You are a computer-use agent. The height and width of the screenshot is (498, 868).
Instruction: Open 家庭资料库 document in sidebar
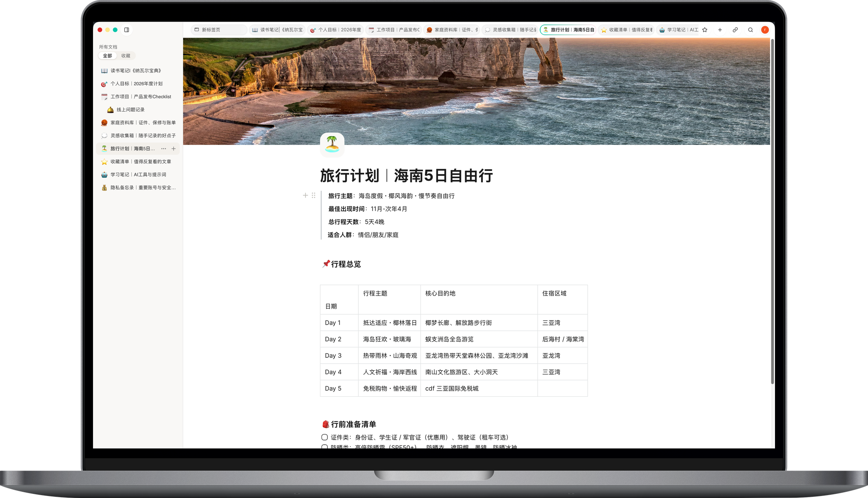pos(138,122)
